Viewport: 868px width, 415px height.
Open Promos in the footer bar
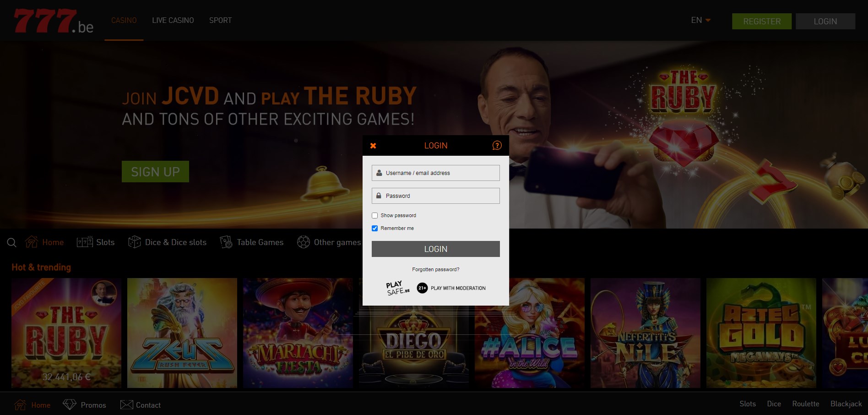click(x=84, y=405)
